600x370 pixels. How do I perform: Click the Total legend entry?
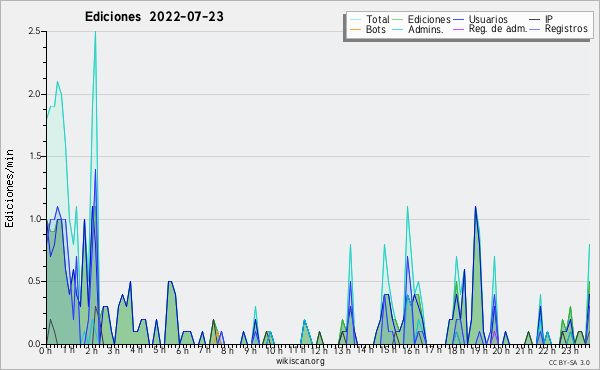[x=369, y=19]
